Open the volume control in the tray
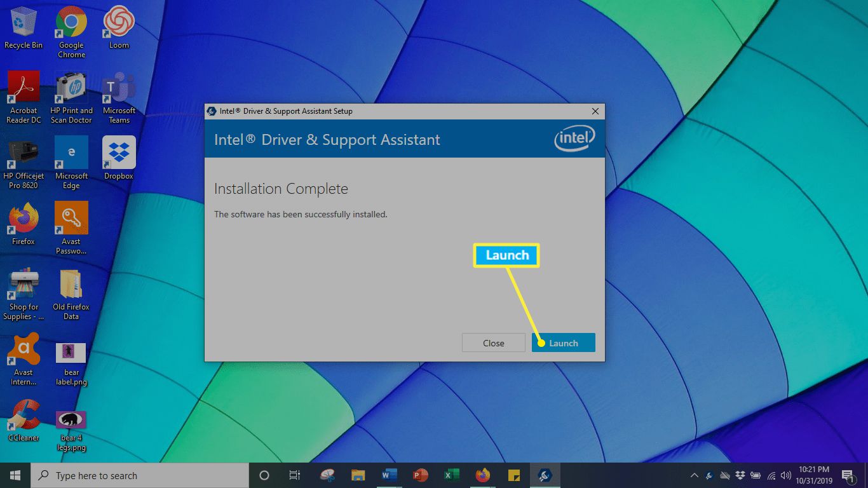Image resolution: width=868 pixels, height=488 pixels. (786, 475)
